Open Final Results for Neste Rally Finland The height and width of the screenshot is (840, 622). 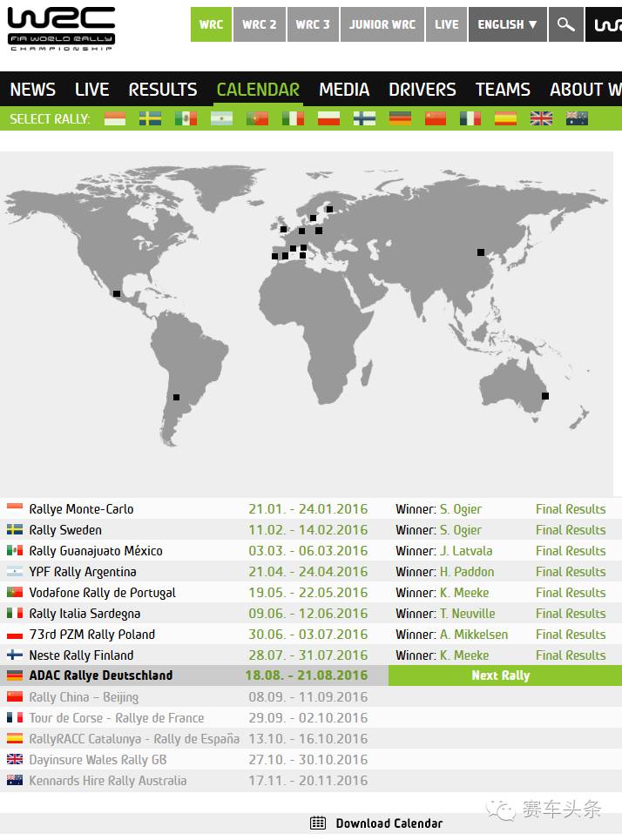[x=571, y=655]
